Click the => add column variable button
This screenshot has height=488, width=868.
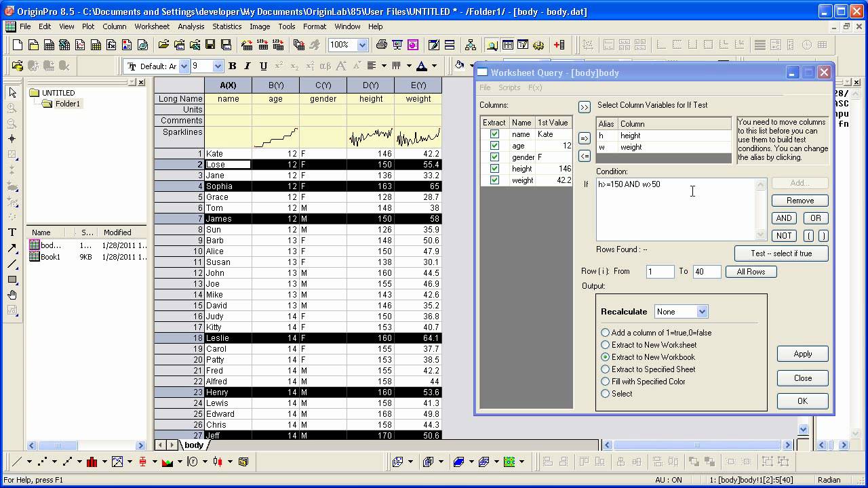[585, 138]
